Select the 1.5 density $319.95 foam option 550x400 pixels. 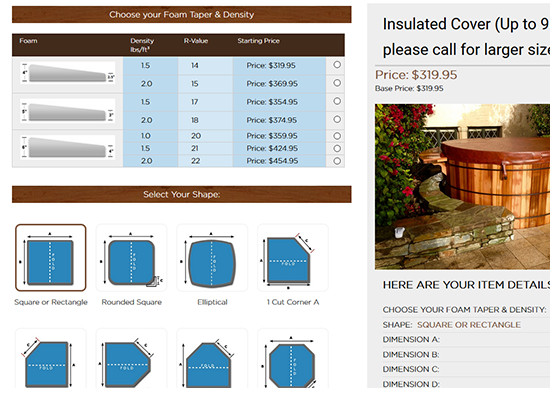337,65
